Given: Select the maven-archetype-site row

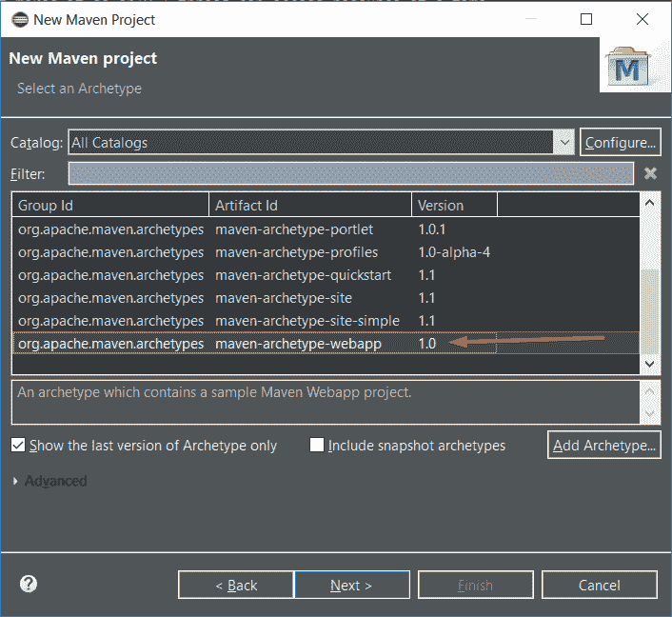Looking at the screenshot, I should [326, 298].
